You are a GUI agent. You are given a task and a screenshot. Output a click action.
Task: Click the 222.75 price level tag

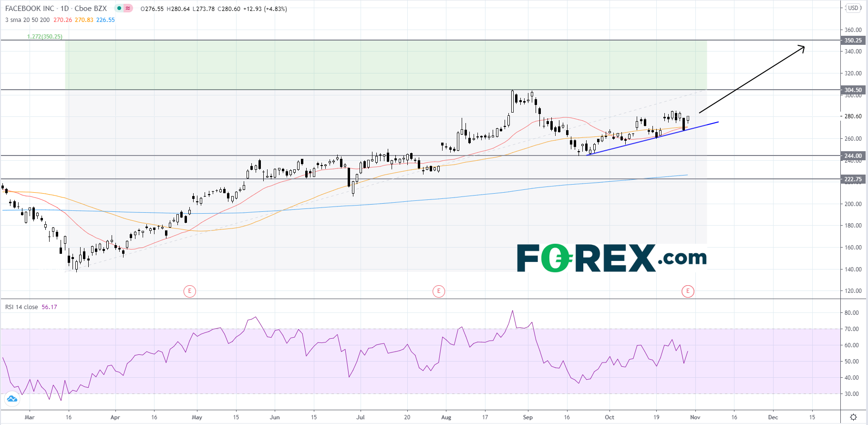tap(853, 179)
